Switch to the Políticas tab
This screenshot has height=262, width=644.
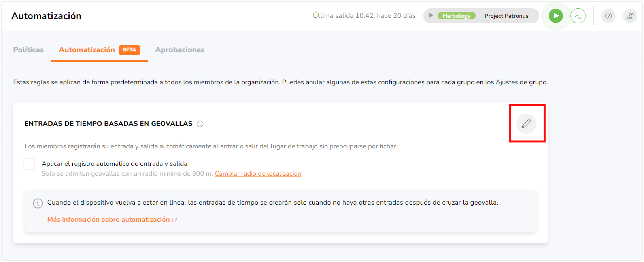[28, 49]
